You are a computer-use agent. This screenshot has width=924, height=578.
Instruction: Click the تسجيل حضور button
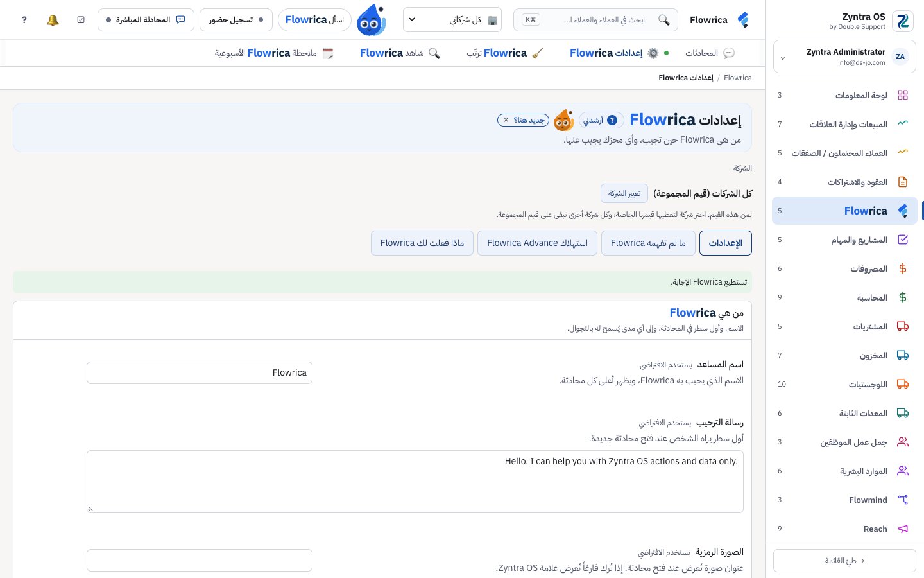point(236,20)
